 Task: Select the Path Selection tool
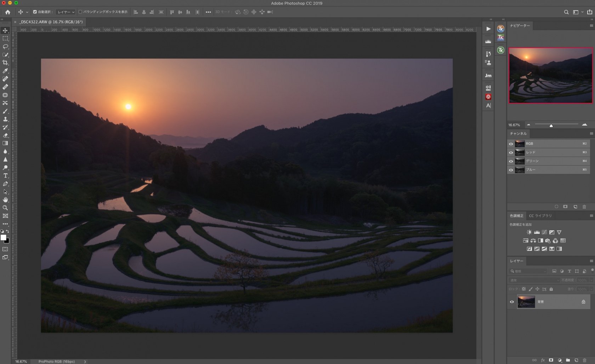[x=5, y=192]
